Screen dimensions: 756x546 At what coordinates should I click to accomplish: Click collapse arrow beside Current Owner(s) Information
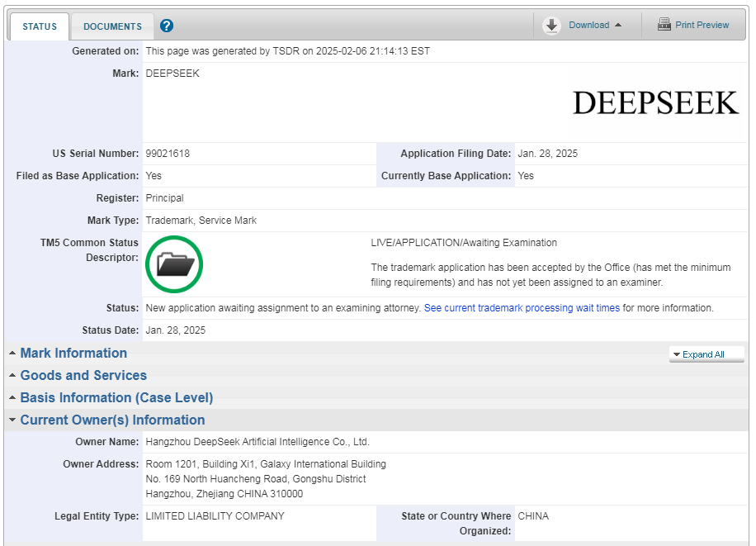point(12,420)
